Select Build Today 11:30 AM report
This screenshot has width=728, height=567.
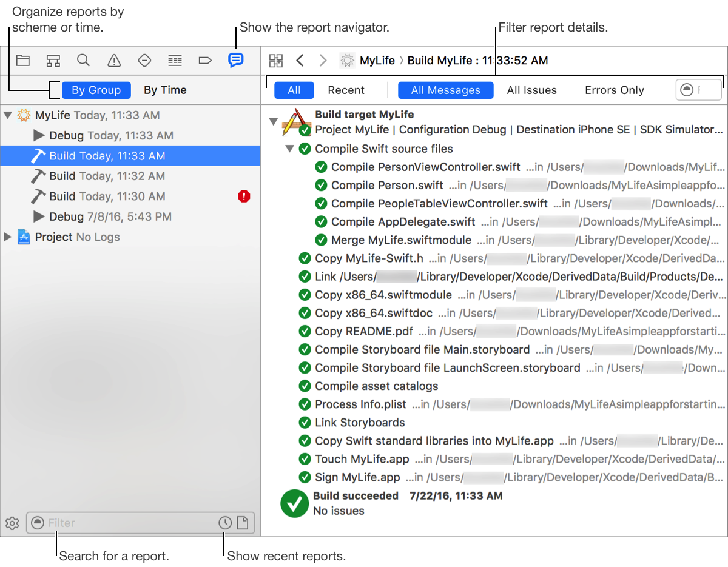(x=130, y=196)
